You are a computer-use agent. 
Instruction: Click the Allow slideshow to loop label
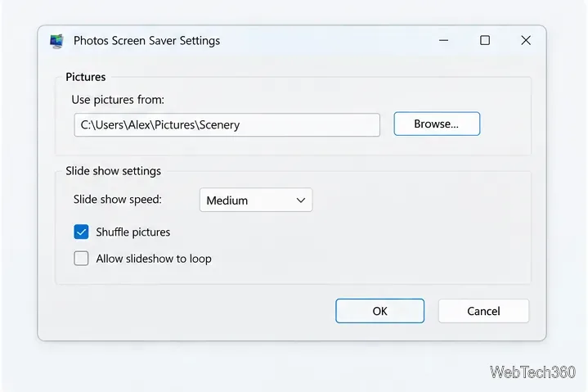154,259
